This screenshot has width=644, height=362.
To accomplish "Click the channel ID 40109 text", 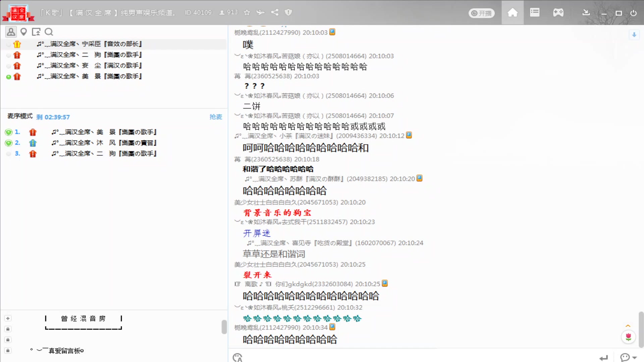I will click(198, 13).
